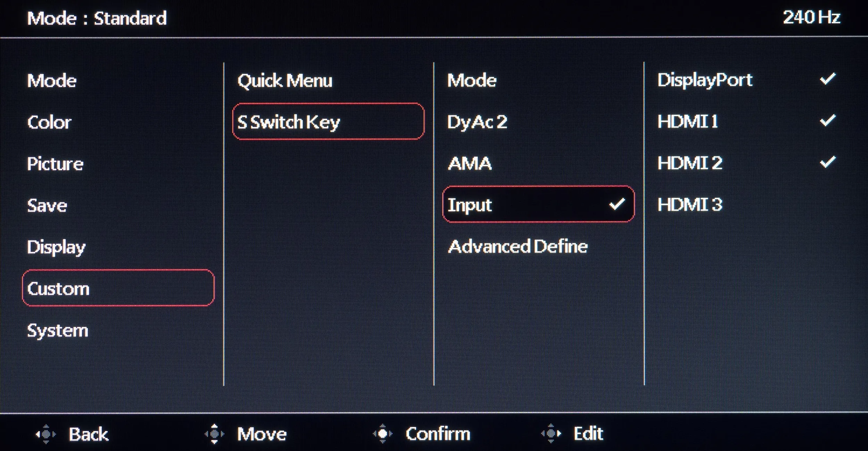The width and height of the screenshot is (868, 451).
Task: Click the 240 Hz refresh rate indicator
Action: pyautogui.click(x=811, y=17)
